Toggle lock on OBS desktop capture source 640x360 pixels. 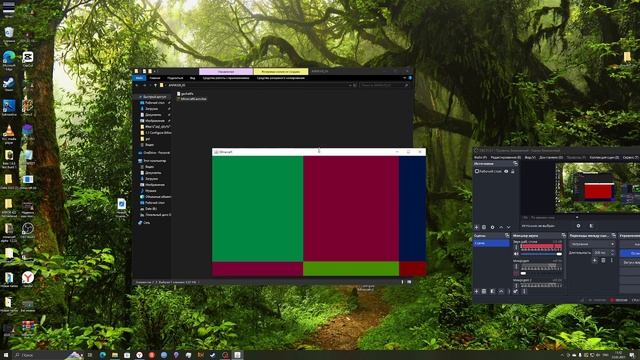pos(513,171)
